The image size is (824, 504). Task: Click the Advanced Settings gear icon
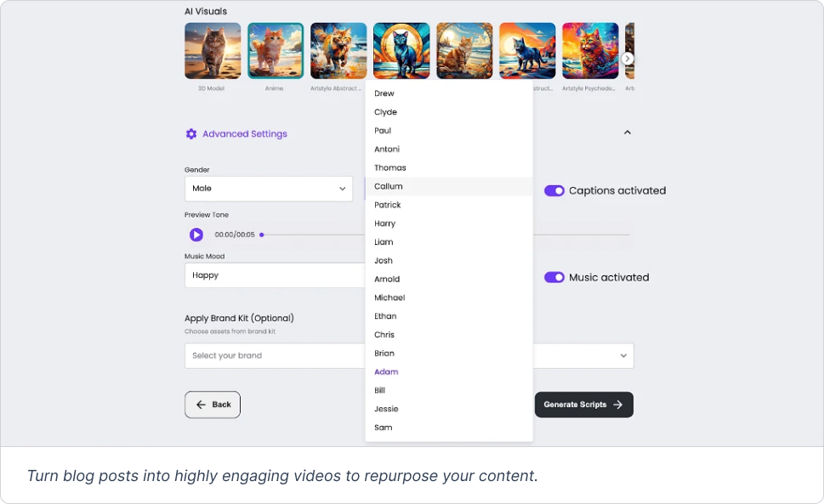pos(191,133)
